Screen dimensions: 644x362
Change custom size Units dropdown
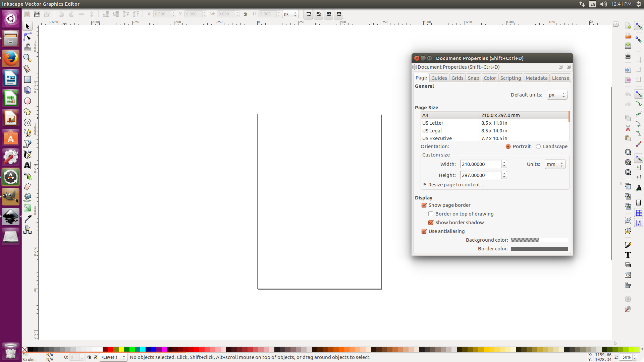pyautogui.click(x=555, y=164)
